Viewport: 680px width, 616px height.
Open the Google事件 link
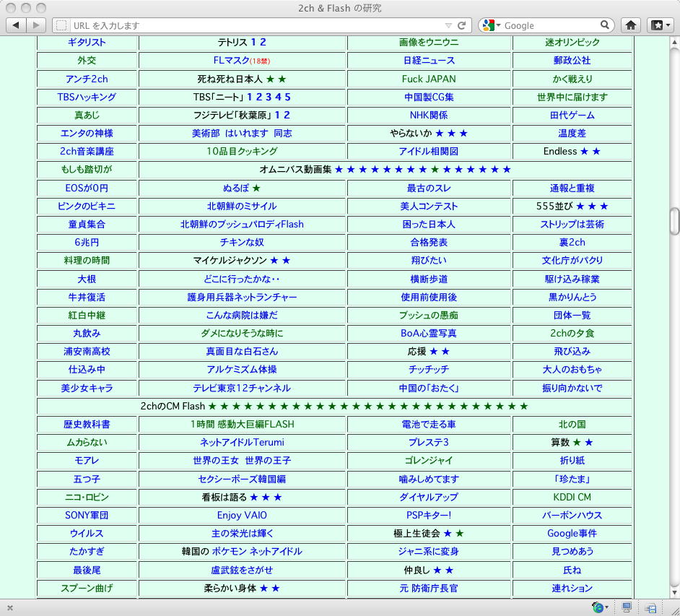coord(572,533)
